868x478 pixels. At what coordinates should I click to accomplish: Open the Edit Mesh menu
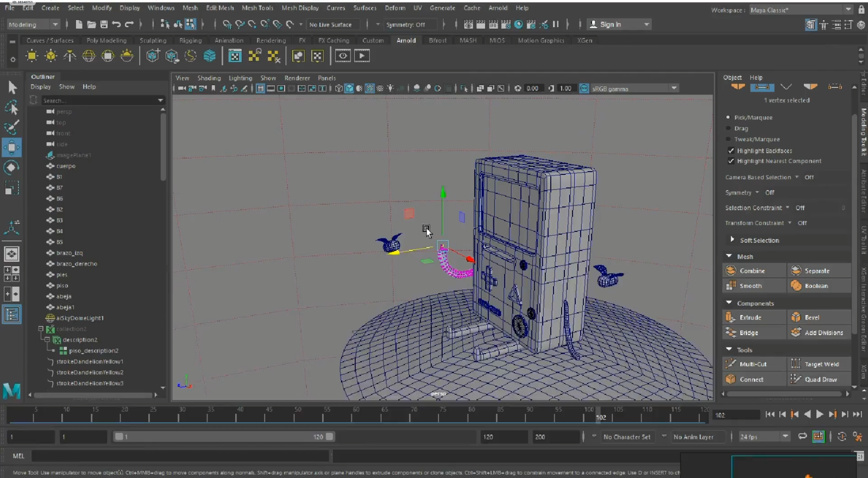coord(219,8)
